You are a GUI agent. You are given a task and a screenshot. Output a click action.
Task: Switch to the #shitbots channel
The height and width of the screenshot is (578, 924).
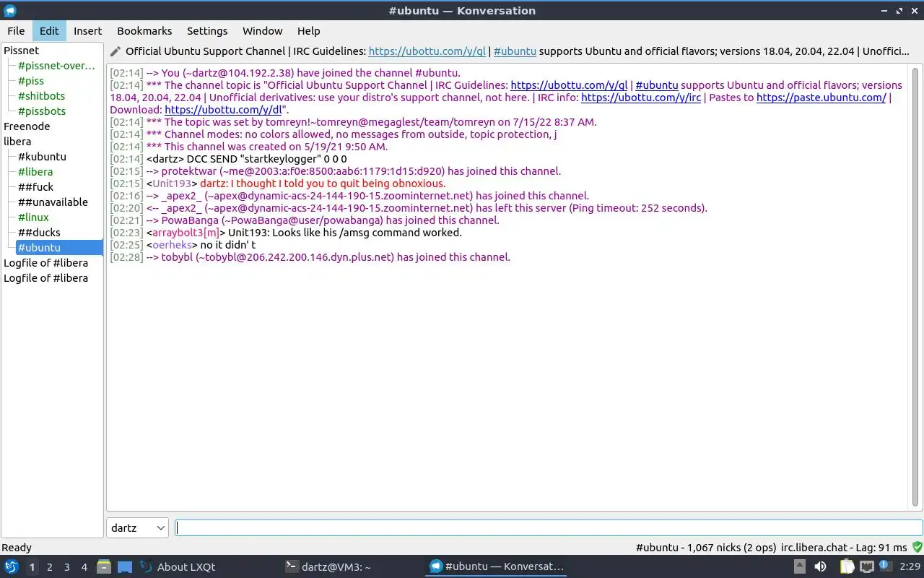click(x=41, y=96)
